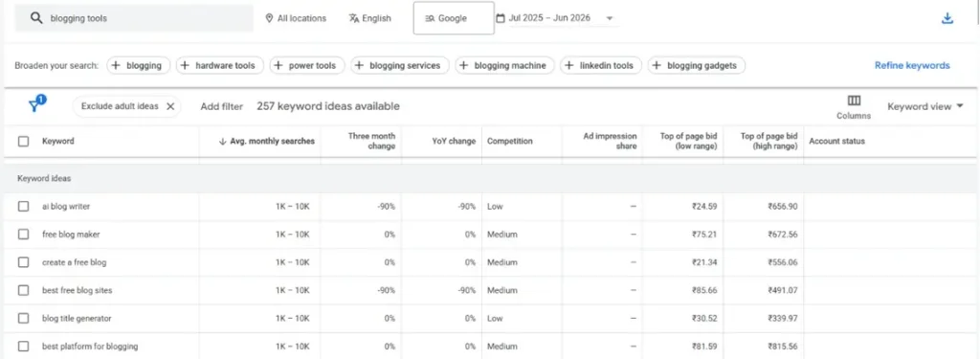Check the 'blog title generator' row
Viewport: 980px width, 359px height.
pos(23,319)
